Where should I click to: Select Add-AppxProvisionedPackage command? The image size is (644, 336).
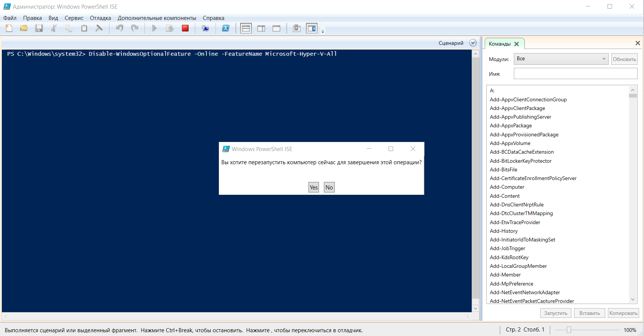524,134
